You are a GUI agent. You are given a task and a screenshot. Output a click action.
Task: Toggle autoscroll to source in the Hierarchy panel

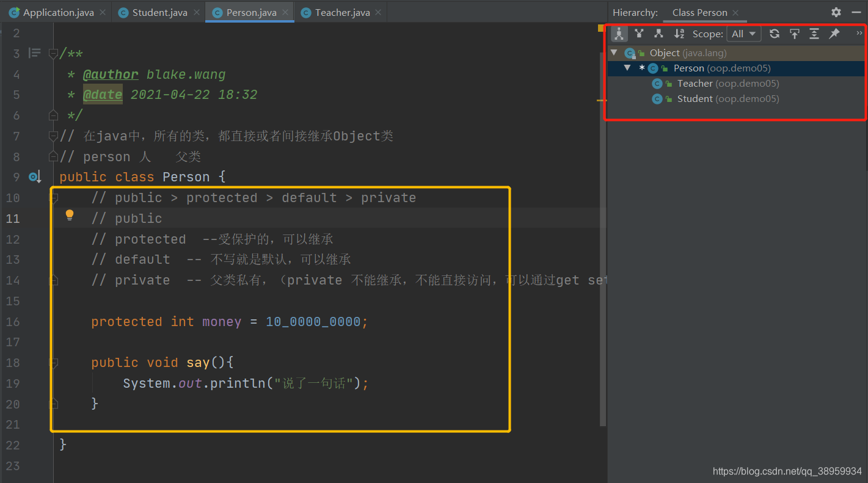click(x=794, y=34)
